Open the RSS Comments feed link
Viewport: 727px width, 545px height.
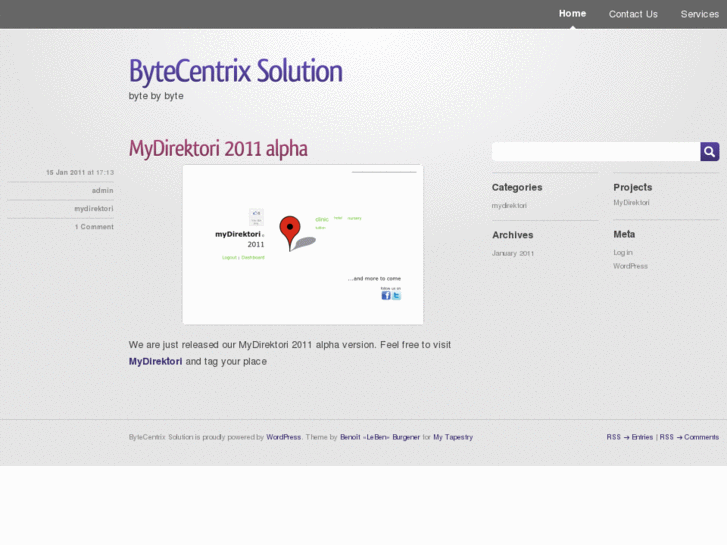689,437
